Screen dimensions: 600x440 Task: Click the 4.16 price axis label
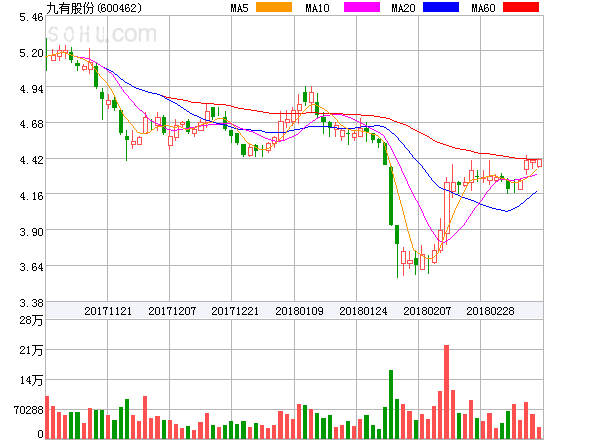tap(31, 196)
